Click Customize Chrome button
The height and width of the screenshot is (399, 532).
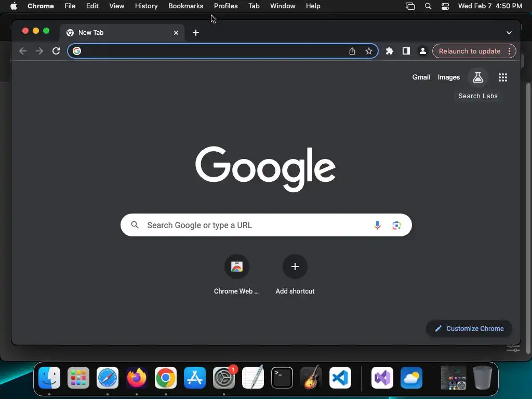(469, 328)
